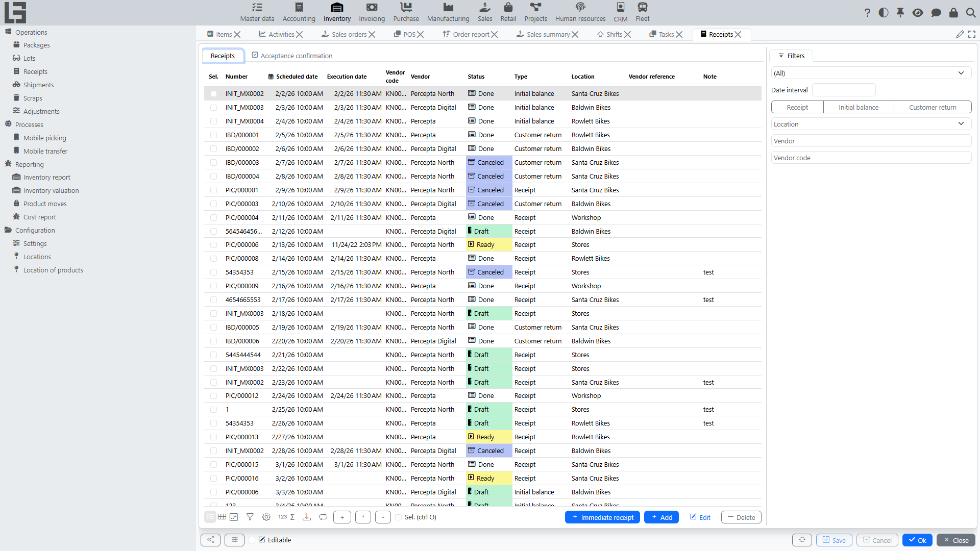
Task: Open the Manufacturing module
Action: pos(448,13)
